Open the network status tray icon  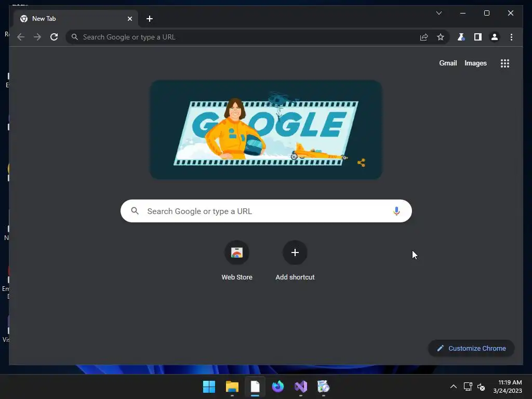(x=468, y=387)
